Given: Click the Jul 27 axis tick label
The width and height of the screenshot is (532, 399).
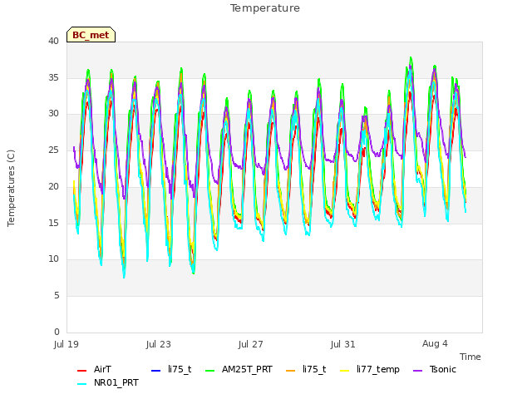Looking at the screenshot, I should [251, 344].
